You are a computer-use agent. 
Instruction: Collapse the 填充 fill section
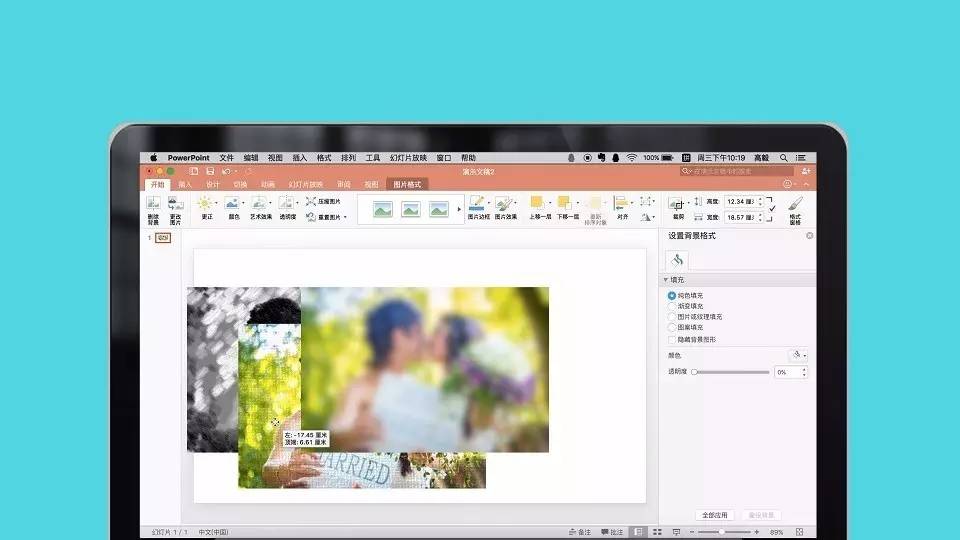click(x=666, y=280)
